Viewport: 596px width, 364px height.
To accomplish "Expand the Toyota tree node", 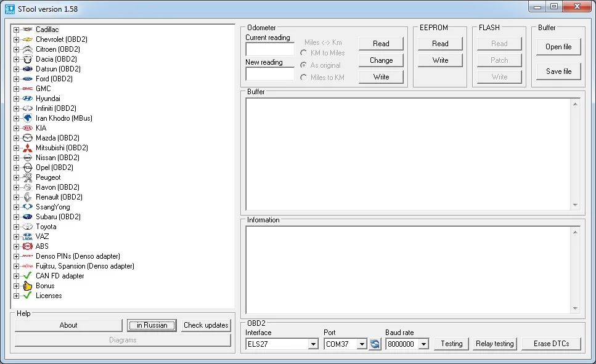I will tap(16, 227).
